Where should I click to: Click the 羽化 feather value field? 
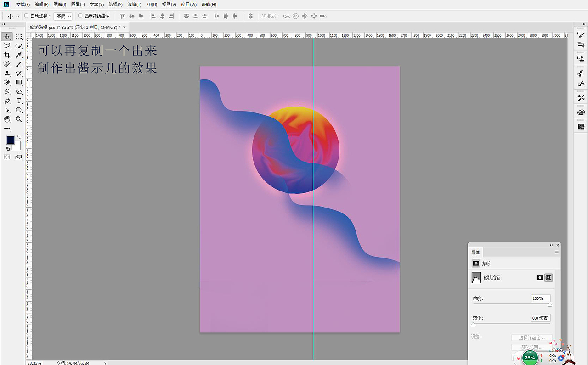(x=541, y=318)
